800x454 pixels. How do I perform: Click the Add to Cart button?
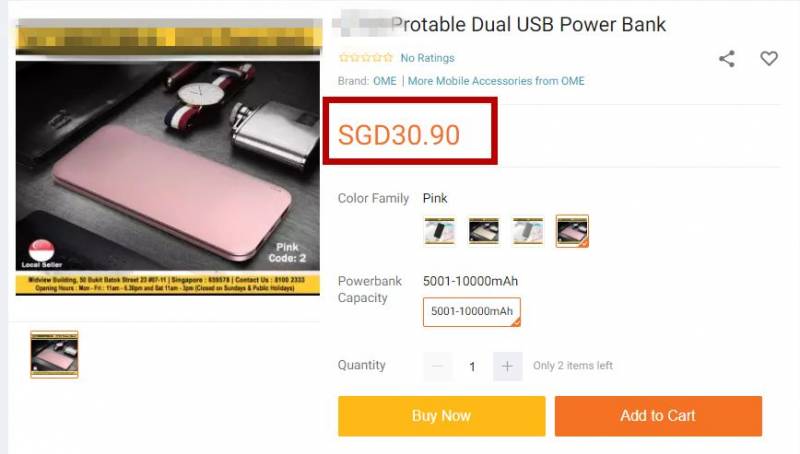click(658, 416)
